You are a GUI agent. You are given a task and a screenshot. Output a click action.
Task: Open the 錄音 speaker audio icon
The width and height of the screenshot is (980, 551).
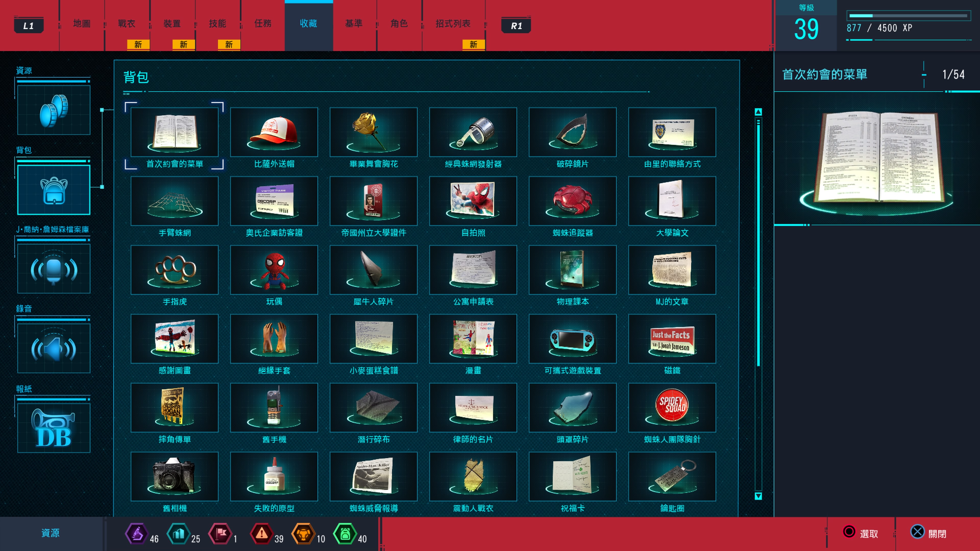coord(54,348)
